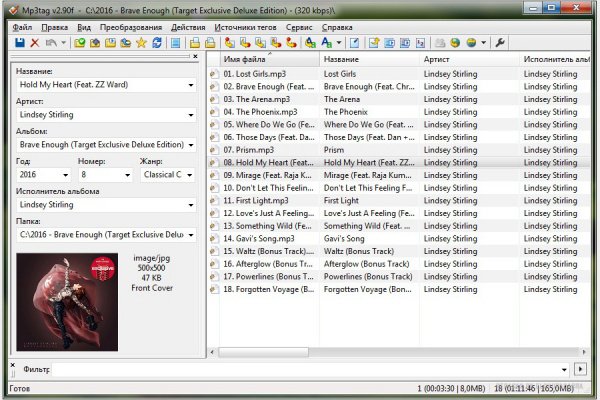Click the Фильтр text input field
600x400 pixels.
[305, 369]
